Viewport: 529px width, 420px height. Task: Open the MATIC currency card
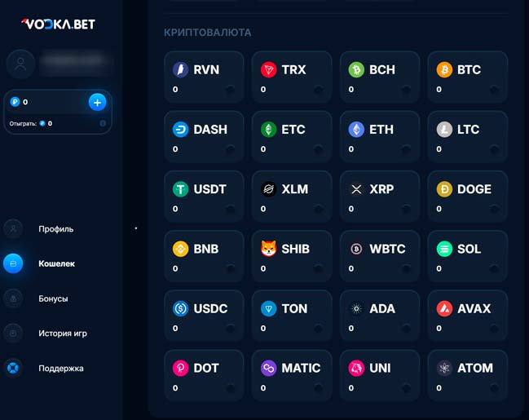[x=292, y=375]
